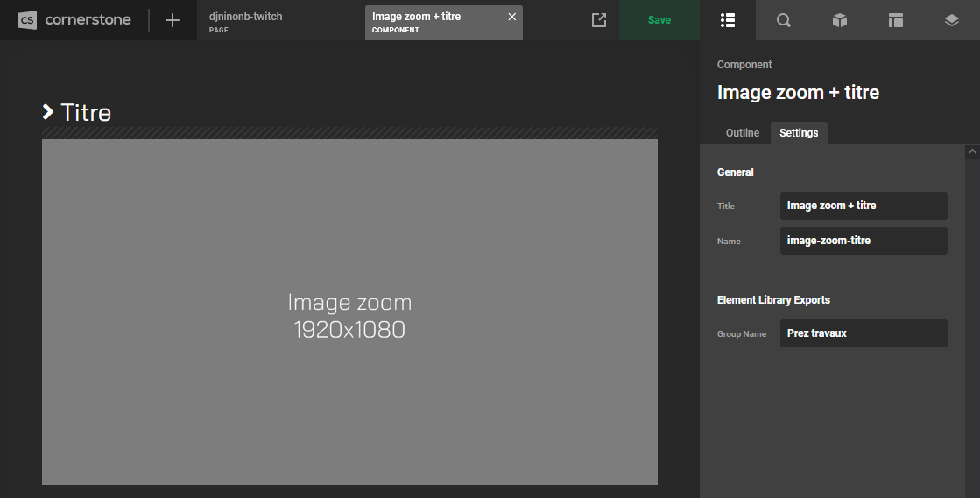
Task: Select the Image zoom + titre component tab
Action: (434, 22)
